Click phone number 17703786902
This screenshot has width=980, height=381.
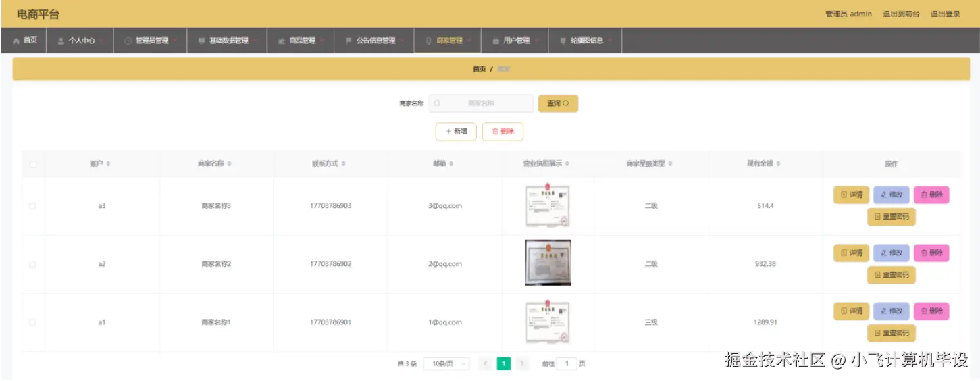click(330, 264)
